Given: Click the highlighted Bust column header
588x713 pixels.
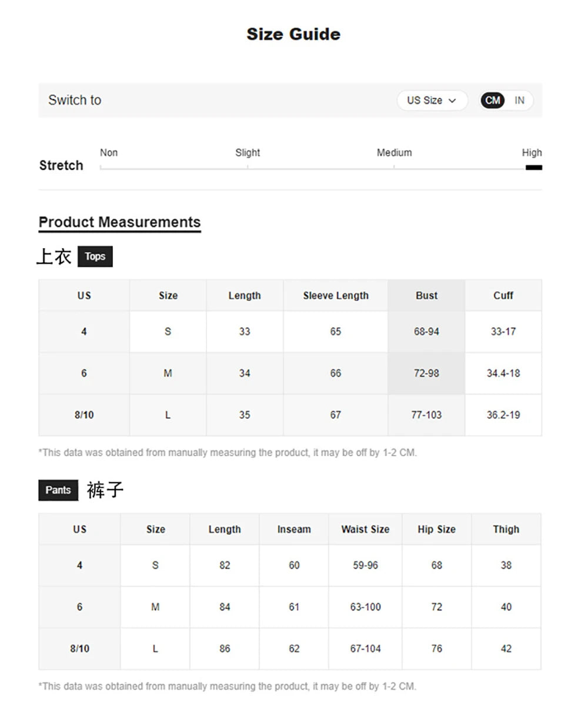Looking at the screenshot, I should (426, 296).
